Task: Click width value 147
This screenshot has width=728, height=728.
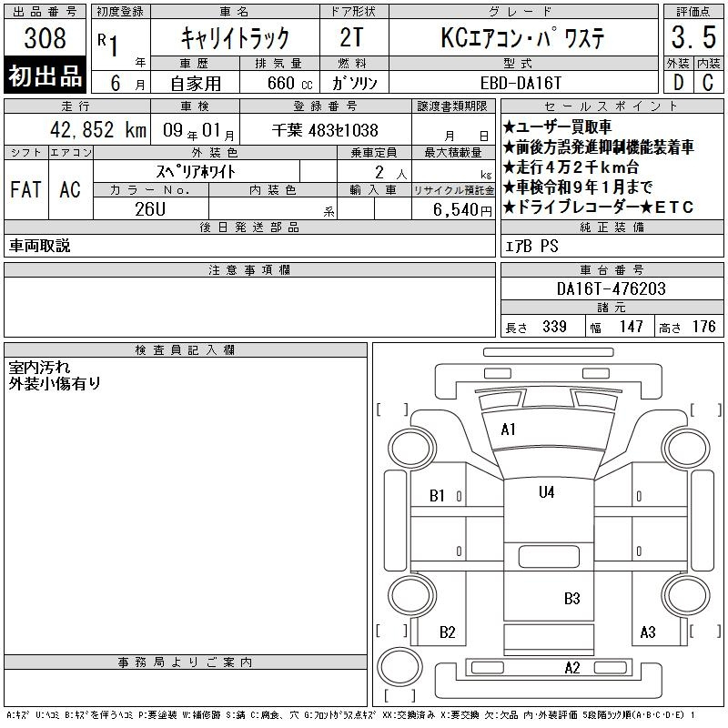Action: pyautogui.click(x=631, y=327)
